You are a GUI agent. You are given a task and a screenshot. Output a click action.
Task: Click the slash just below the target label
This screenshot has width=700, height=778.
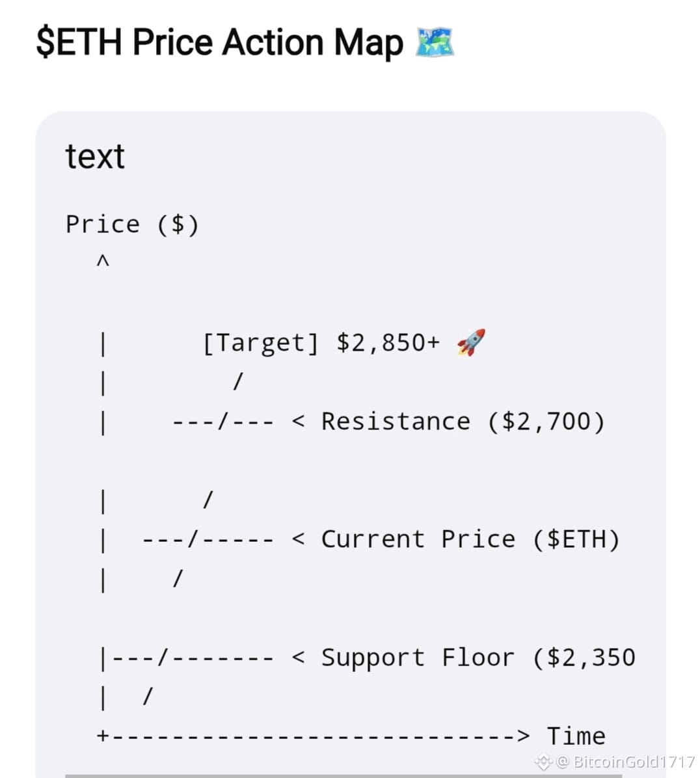pos(238,382)
